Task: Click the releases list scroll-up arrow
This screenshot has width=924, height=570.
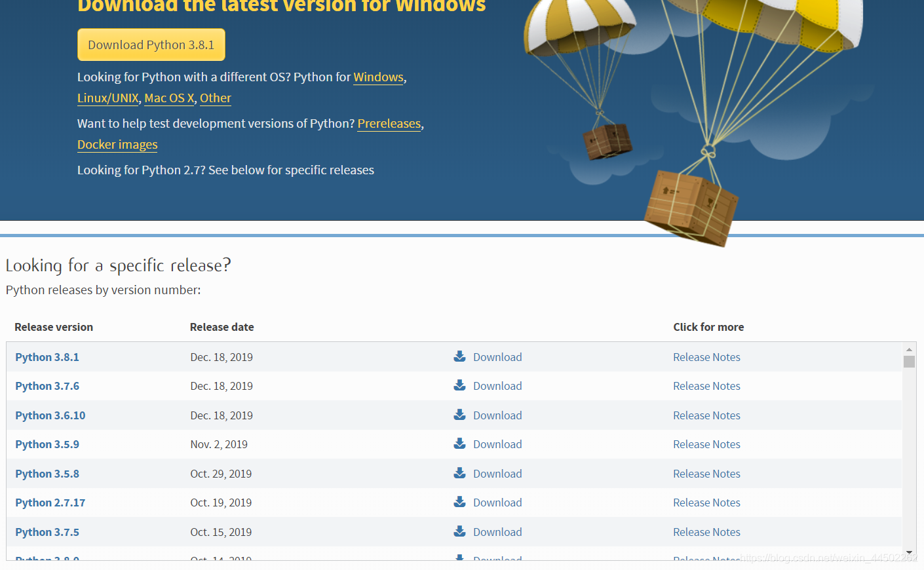Action: [909, 349]
